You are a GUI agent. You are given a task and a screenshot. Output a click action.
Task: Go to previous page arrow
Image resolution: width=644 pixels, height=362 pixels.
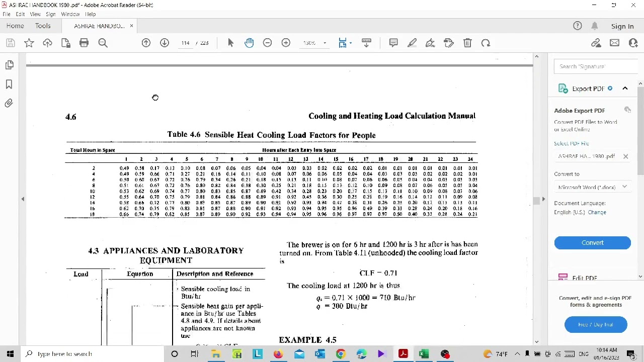[x=146, y=43]
